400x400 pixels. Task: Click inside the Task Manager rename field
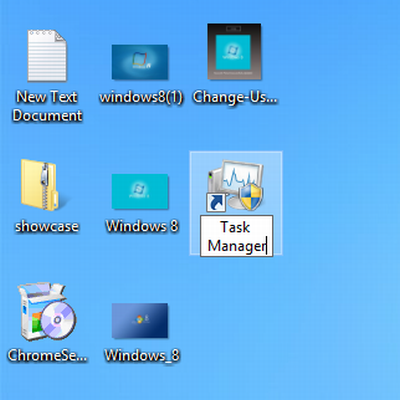point(236,236)
